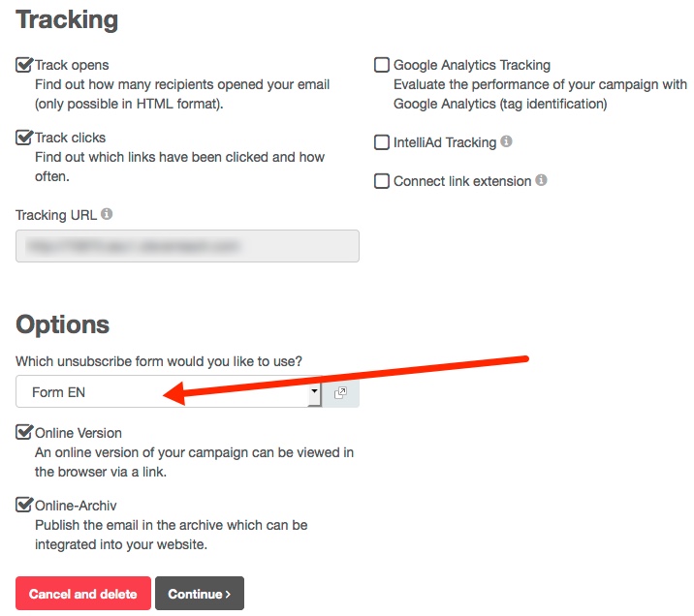Click the Options section heading
The height and width of the screenshot is (616, 694).
point(62,324)
